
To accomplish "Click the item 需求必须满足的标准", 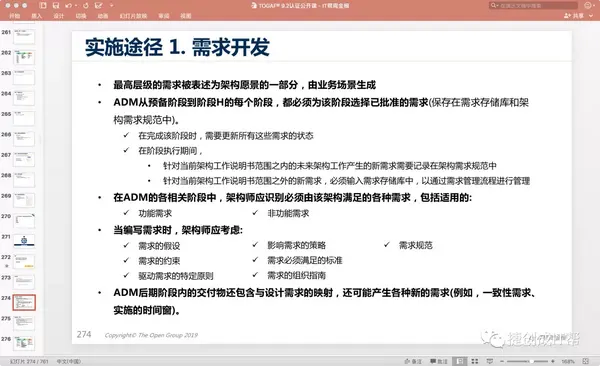I will tap(305, 261).
